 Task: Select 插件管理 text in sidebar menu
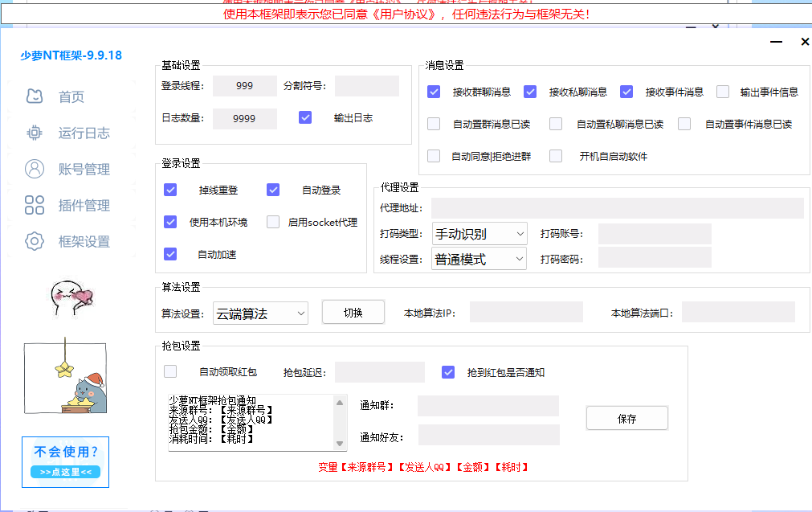point(84,206)
